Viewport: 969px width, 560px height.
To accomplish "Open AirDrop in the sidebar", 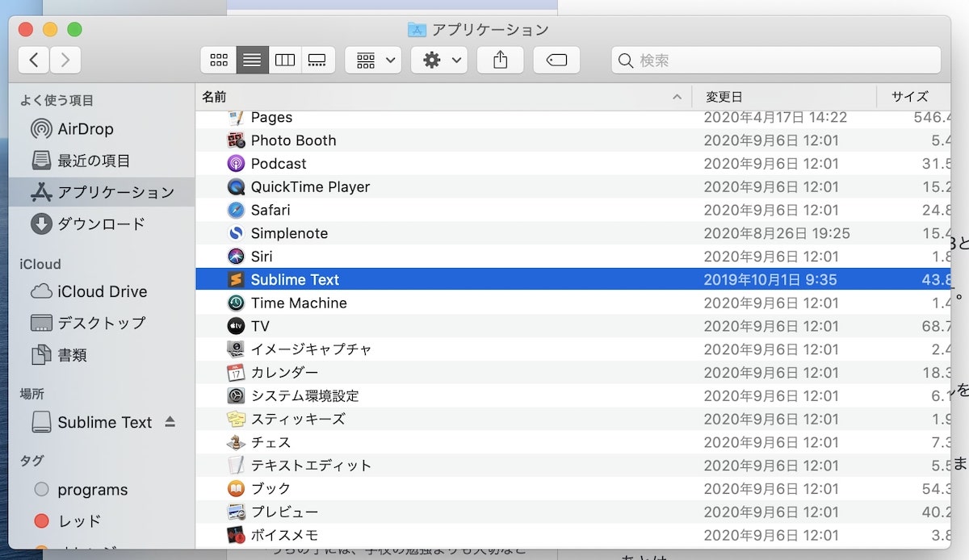I will 85,129.
